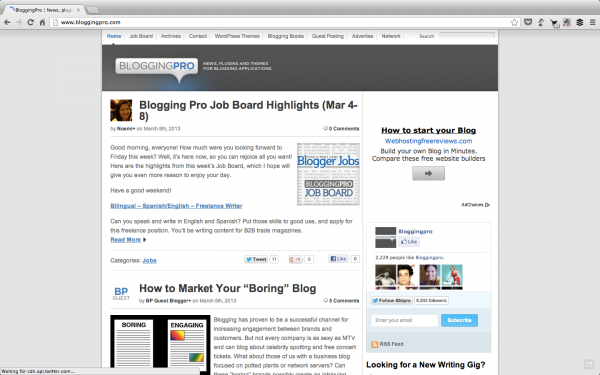Click the Buffer stack extension icon
Viewport: 600px width, 375px height.
pyautogui.click(x=580, y=23)
